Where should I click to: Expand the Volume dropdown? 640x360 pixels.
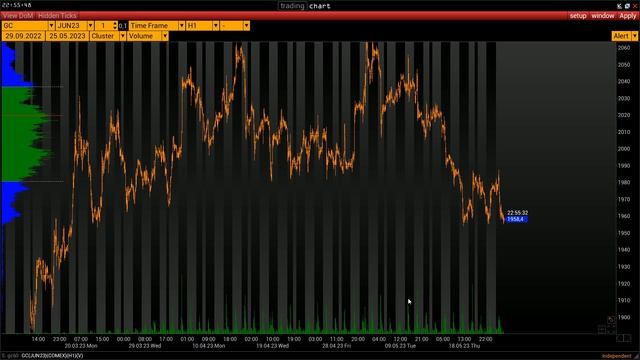coord(165,36)
